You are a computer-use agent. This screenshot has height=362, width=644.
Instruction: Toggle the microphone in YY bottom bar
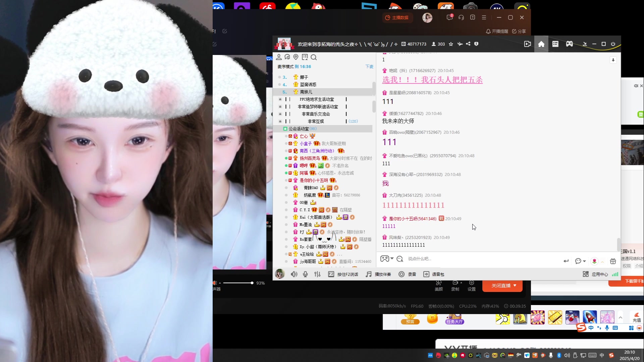pyautogui.click(x=305, y=274)
